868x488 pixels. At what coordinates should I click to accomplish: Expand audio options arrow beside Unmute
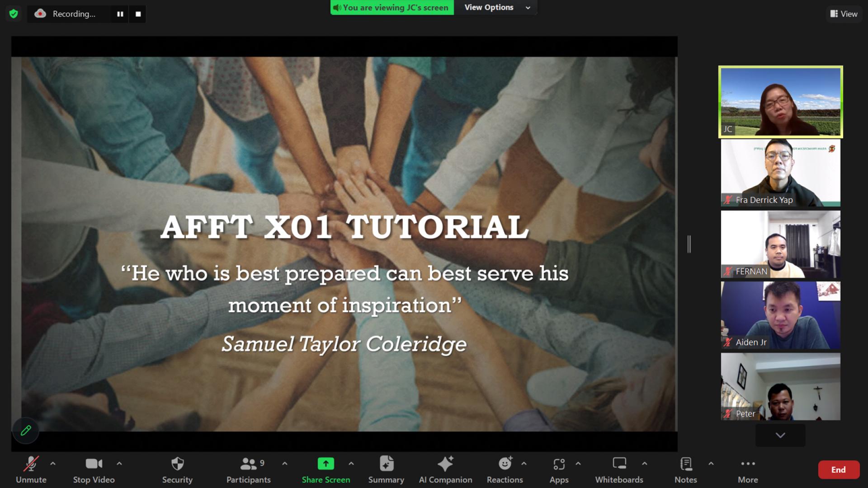[53, 464]
